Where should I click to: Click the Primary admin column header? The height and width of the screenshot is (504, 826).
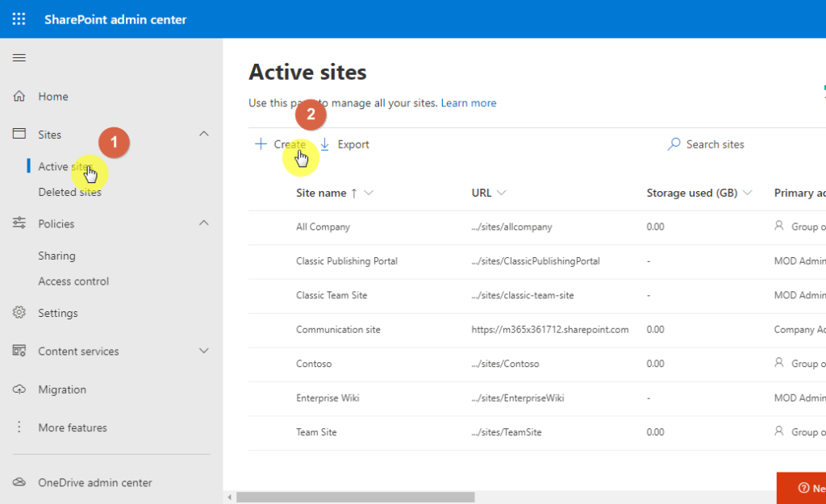point(799,194)
